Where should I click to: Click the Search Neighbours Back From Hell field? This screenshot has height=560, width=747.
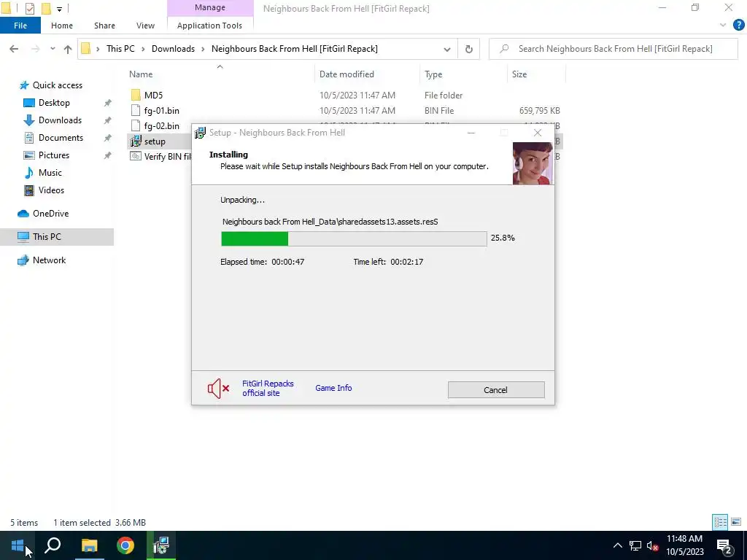pyautogui.click(x=614, y=49)
